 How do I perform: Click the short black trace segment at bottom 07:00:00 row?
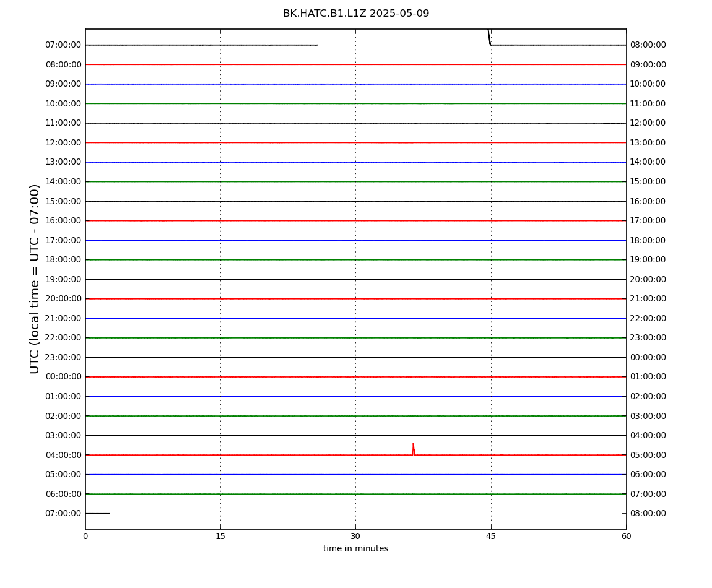(x=98, y=514)
